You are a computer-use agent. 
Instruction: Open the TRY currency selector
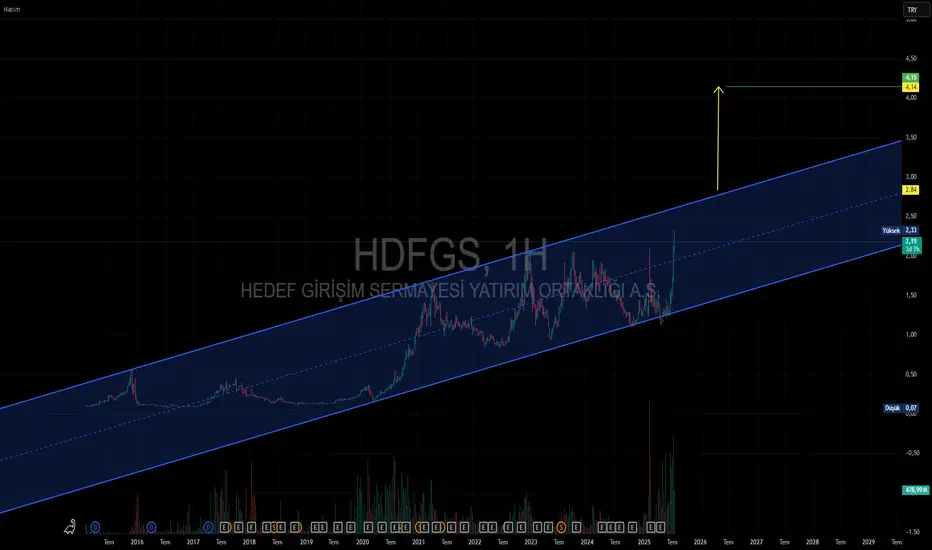[x=912, y=10]
